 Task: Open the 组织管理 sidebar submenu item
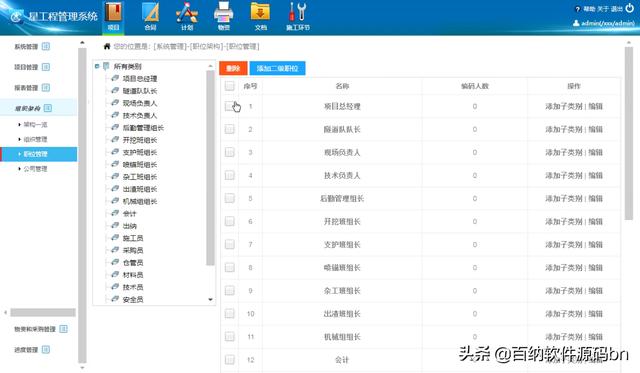pos(35,139)
